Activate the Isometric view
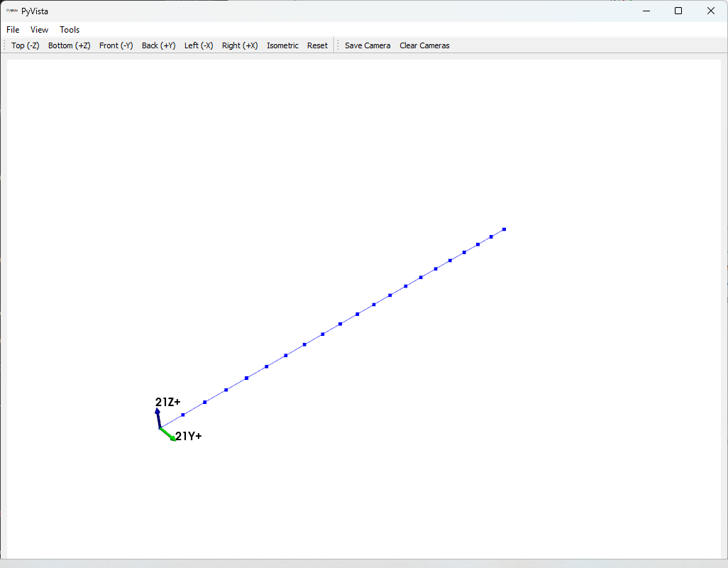The height and width of the screenshot is (568, 728). 282,45
